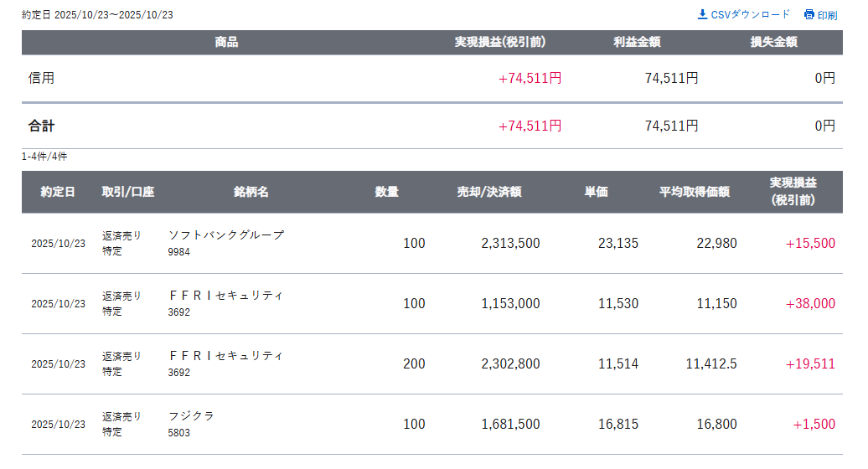This screenshot has height=469, width=868.
Task: Click the 銘柄名 column header
Action: pyautogui.click(x=251, y=192)
